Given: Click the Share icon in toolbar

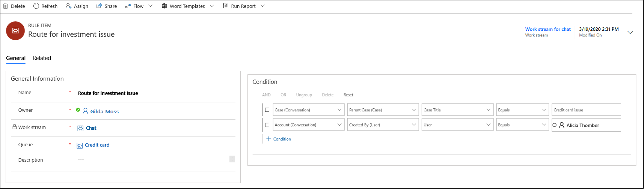Looking at the screenshot, I should click(x=99, y=6).
